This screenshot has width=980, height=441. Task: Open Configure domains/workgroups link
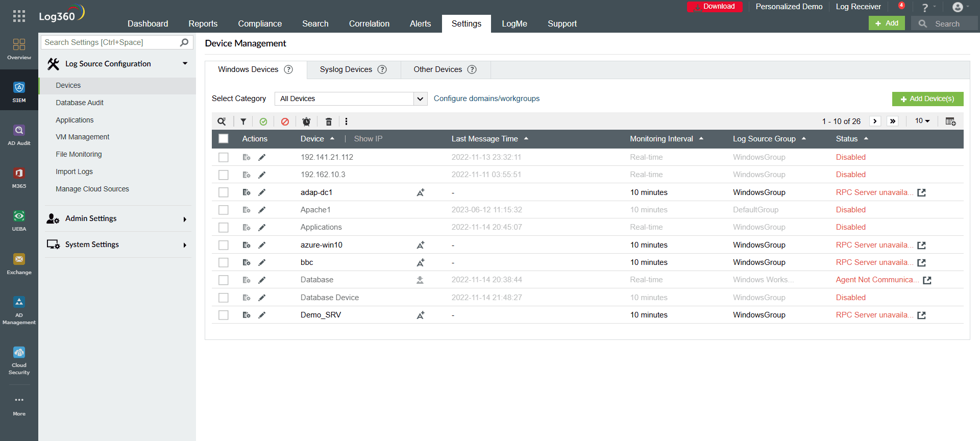pyautogui.click(x=486, y=99)
